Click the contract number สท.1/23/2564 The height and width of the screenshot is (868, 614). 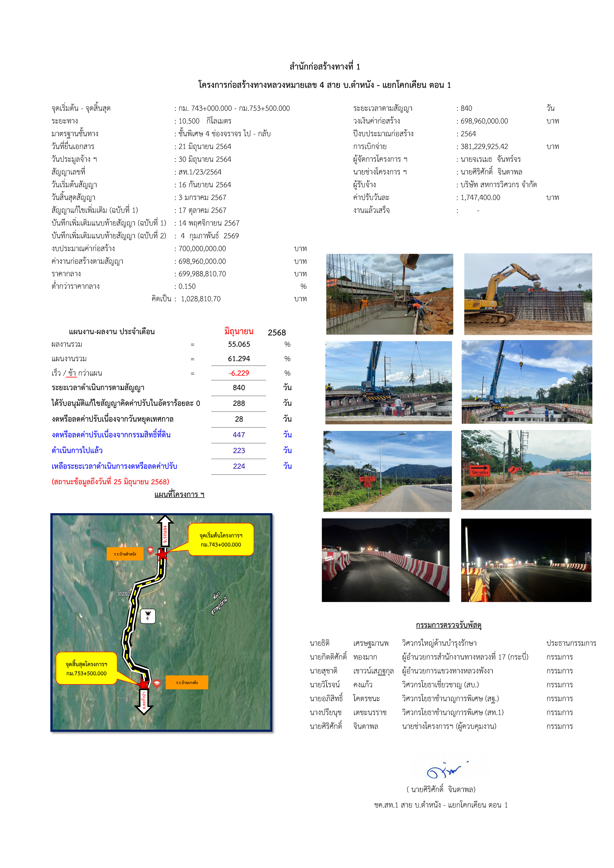point(200,172)
